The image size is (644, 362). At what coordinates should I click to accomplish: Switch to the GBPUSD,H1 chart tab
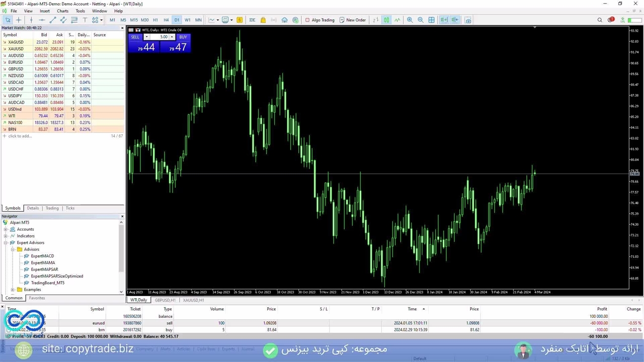point(165,300)
